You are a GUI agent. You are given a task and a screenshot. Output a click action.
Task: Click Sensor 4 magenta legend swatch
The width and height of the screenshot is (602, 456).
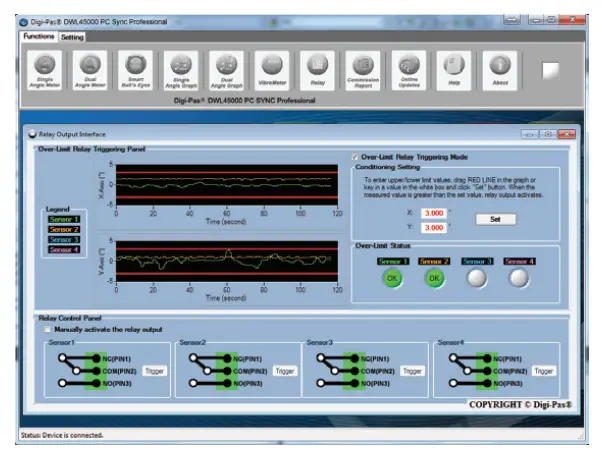pos(64,249)
